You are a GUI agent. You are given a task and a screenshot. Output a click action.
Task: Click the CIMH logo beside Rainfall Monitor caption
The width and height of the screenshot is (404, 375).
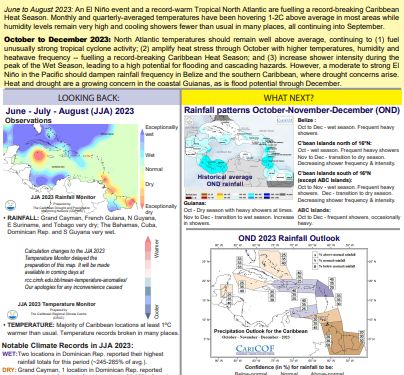(11, 205)
